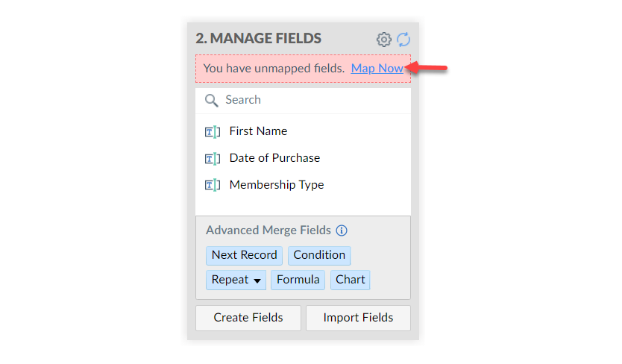This screenshot has width=622, height=364.
Task: Select the Date of Purchase field icon
Action: tap(213, 158)
